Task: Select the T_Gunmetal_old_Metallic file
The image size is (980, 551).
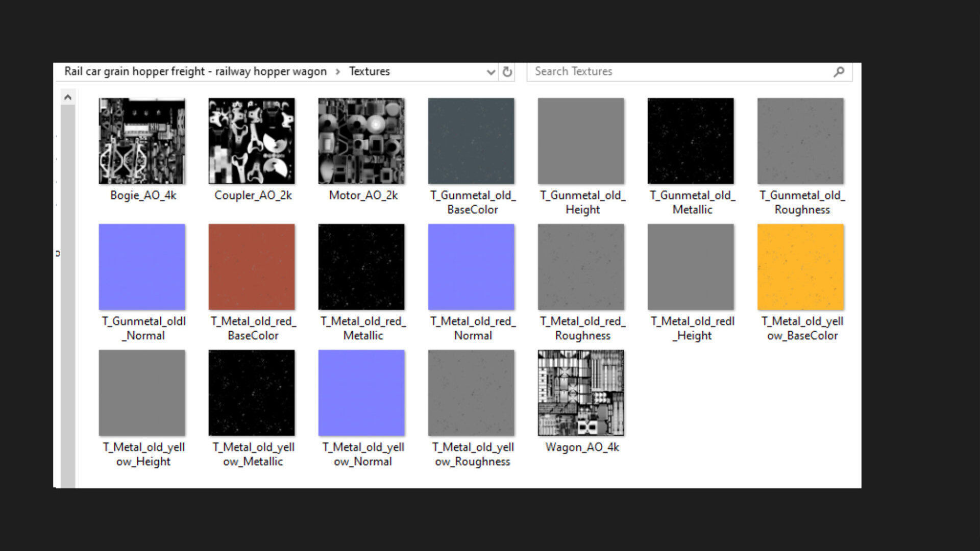Action: (x=691, y=141)
